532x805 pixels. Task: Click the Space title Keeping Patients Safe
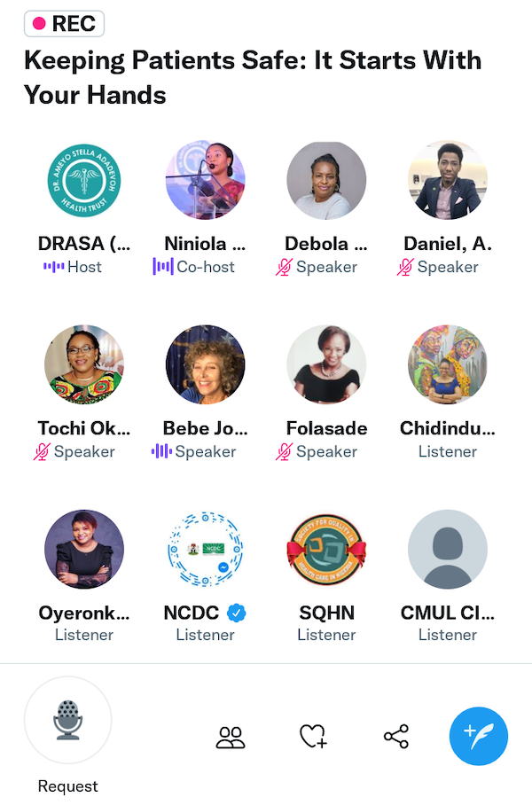coord(253,77)
